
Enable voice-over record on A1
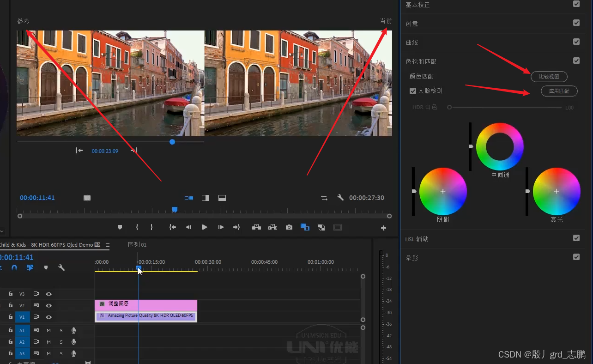(73, 330)
